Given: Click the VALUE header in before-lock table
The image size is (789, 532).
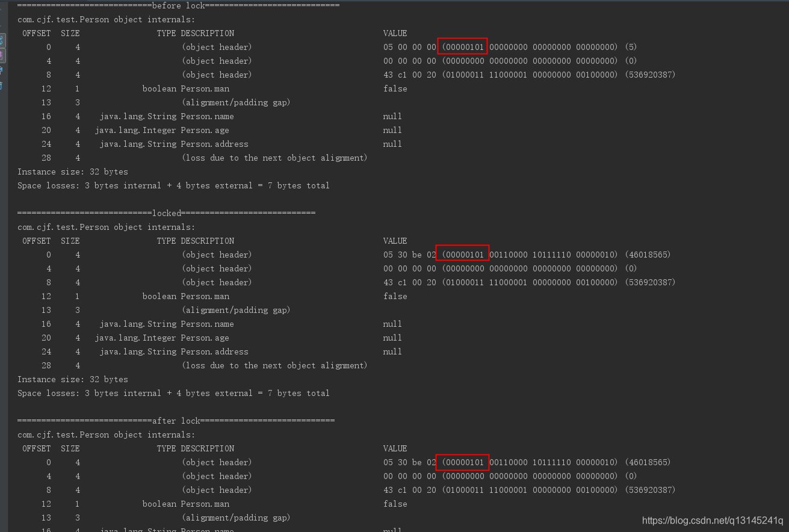Looking at the screenshot, I should tap(395, 33).
